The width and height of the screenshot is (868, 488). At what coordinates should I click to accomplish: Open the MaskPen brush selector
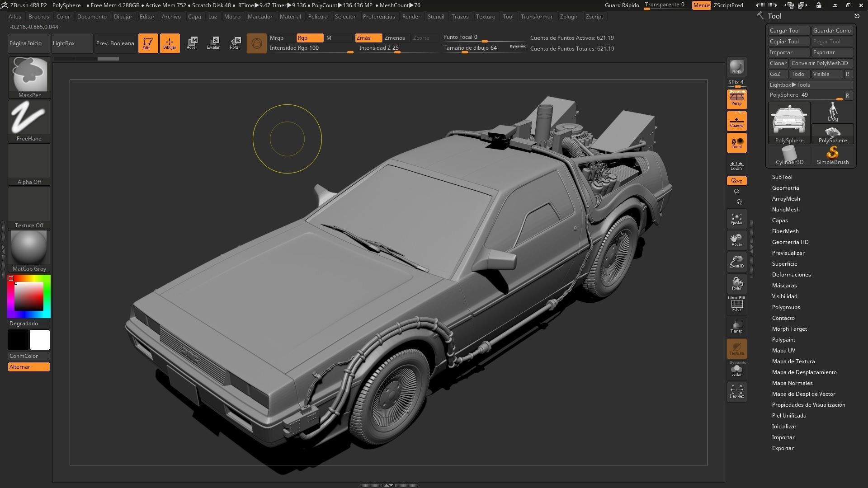[29, 78]
